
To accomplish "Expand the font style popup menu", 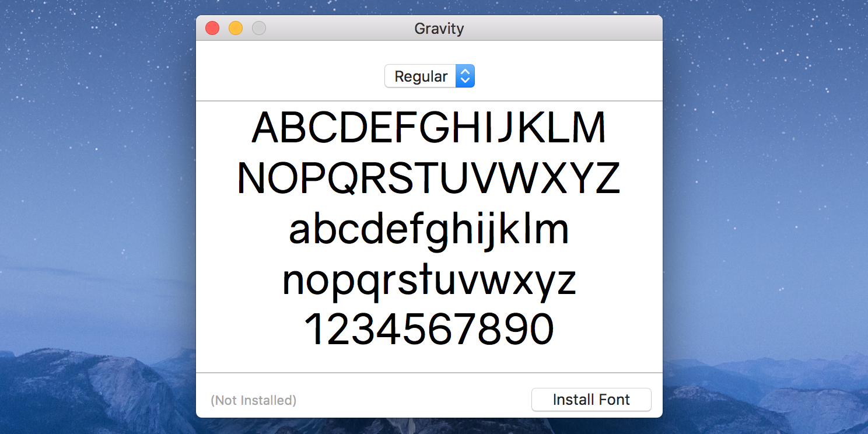I will point(430,76).
